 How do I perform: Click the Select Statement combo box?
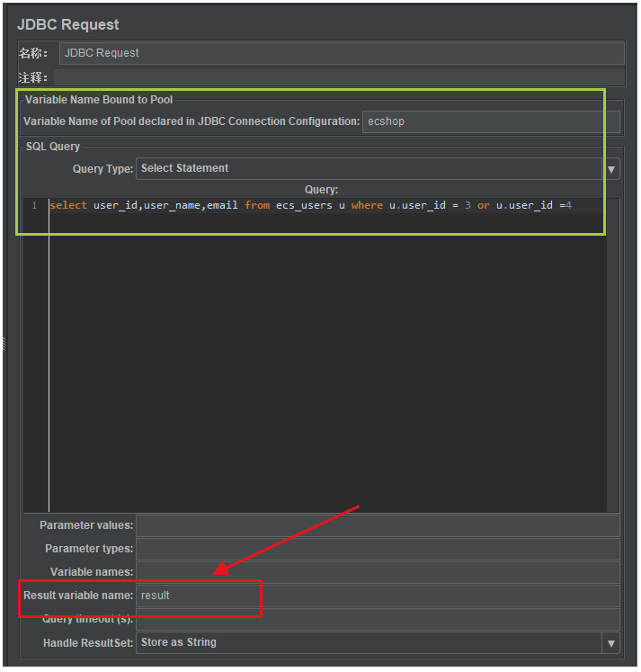[369, 168]
